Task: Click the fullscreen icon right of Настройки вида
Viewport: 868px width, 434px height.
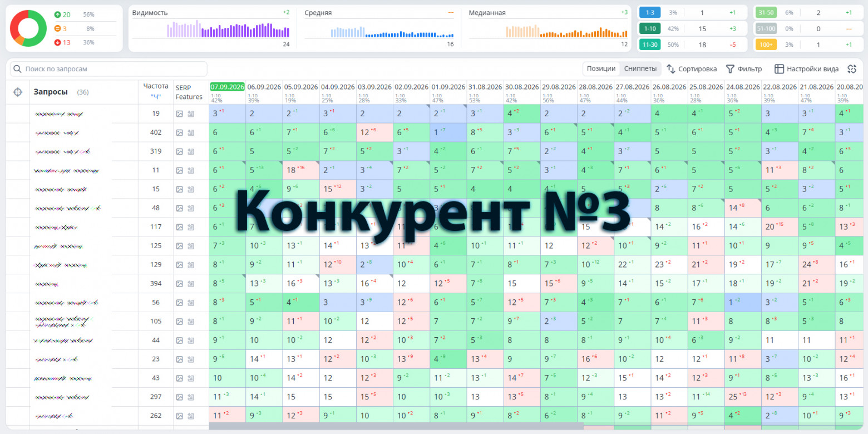Action: tap(851, 69)
